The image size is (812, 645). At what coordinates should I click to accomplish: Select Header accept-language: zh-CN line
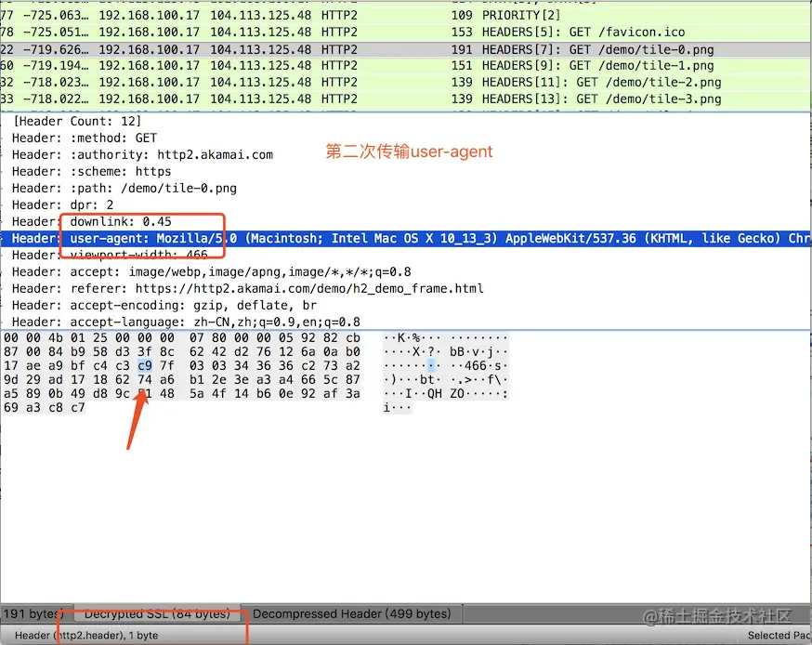pos(187,322)
